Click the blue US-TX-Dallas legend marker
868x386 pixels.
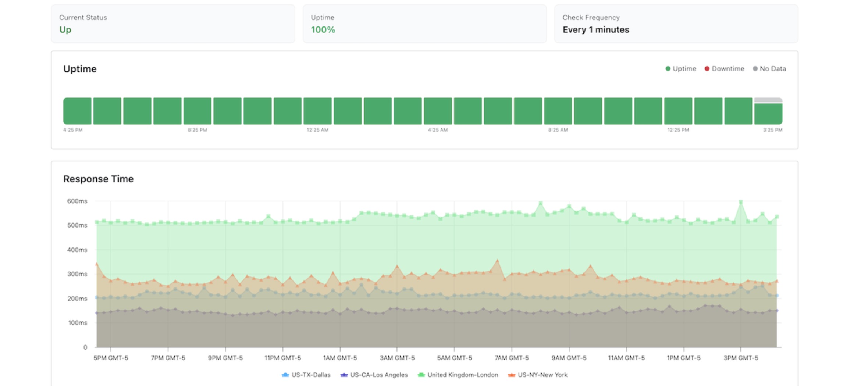click(285, 375)
